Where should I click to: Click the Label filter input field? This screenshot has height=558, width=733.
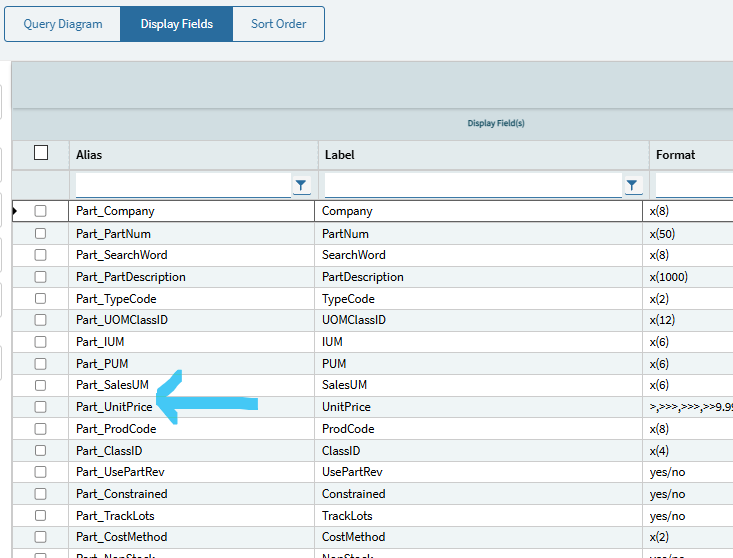coord(473,185)
